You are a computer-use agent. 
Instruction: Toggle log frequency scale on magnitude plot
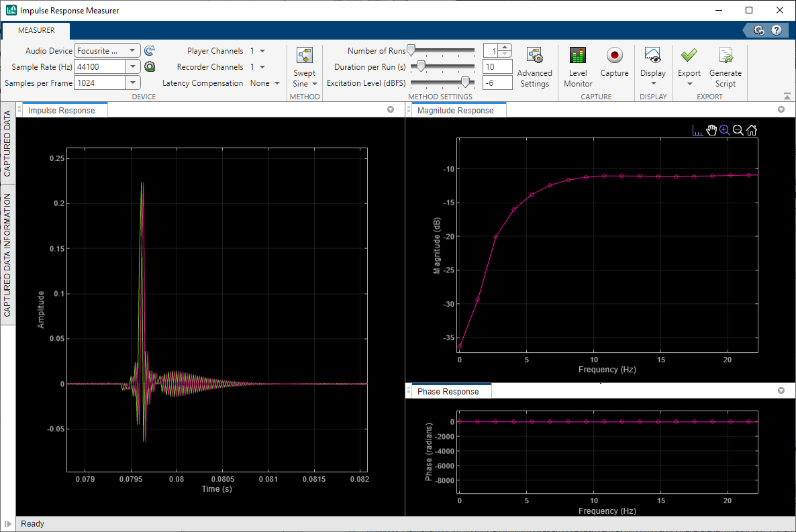click(697, 129)
